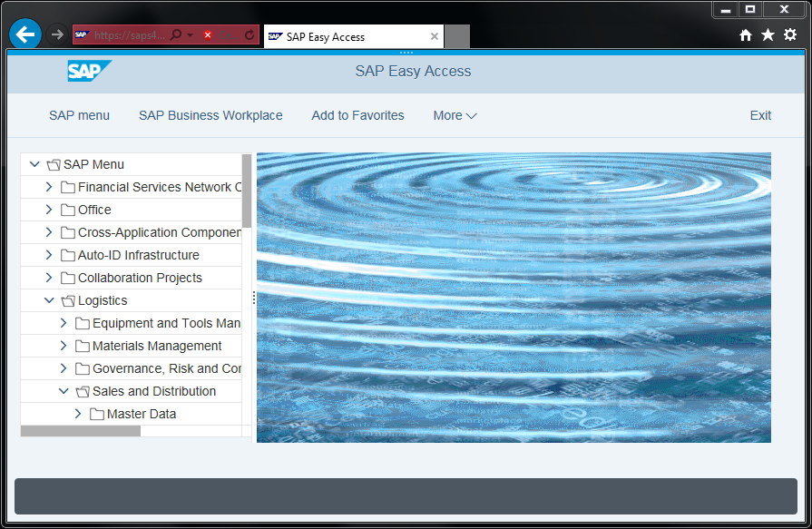Click the splitter handle beside the tree
Image resolution: width=812 pixels, height=529 pixels.
point(254,298)
